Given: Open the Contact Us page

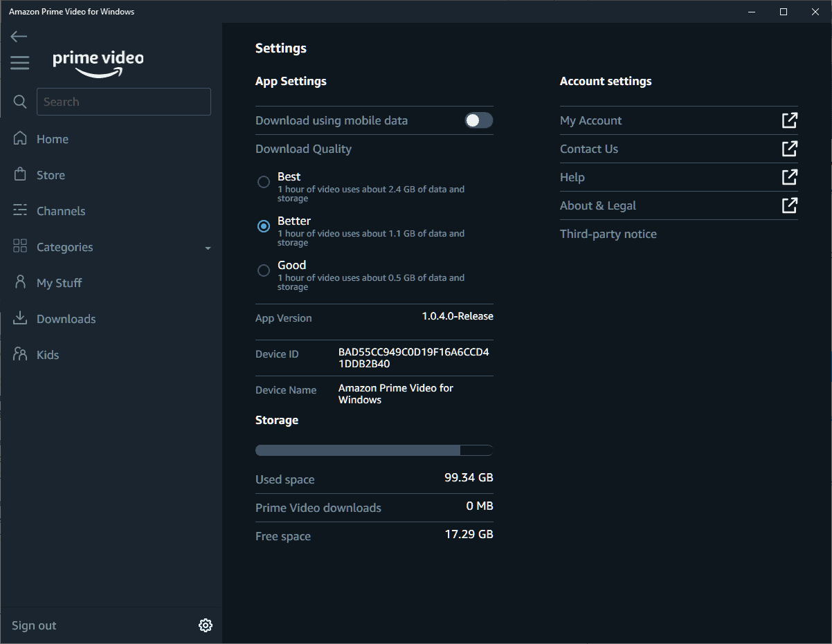Looking at the screenshot, I should 589,149.
